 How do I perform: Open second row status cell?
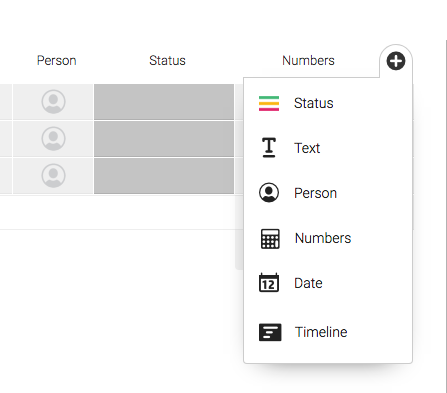point(164,139)
